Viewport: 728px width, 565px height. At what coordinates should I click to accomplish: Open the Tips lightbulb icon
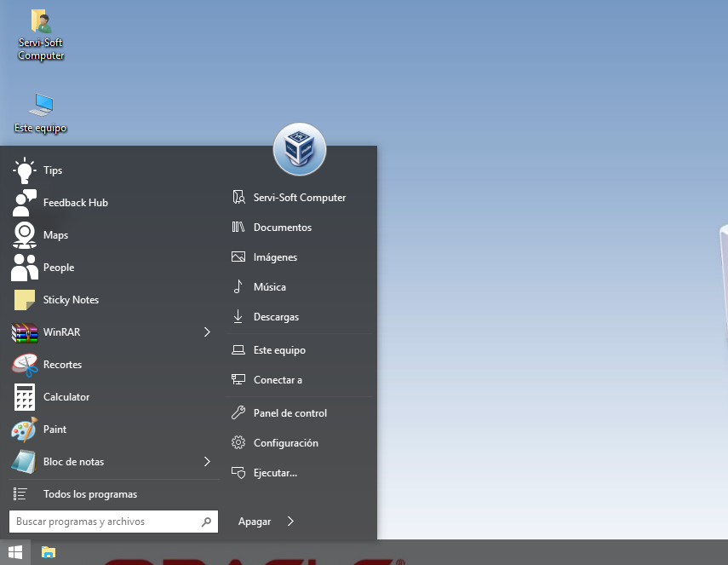pyautogui.click(x=25, y=170)
